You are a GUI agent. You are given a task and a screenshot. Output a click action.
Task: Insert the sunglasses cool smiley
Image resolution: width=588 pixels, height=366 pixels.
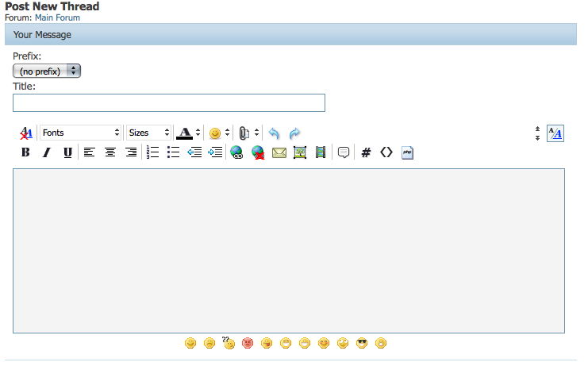click(x=362, y=343)
